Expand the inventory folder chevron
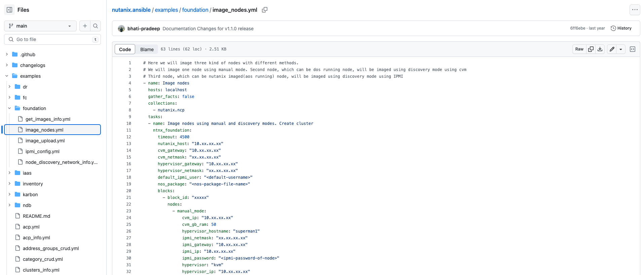Screen dimensions: 644x275 [9, 183]
